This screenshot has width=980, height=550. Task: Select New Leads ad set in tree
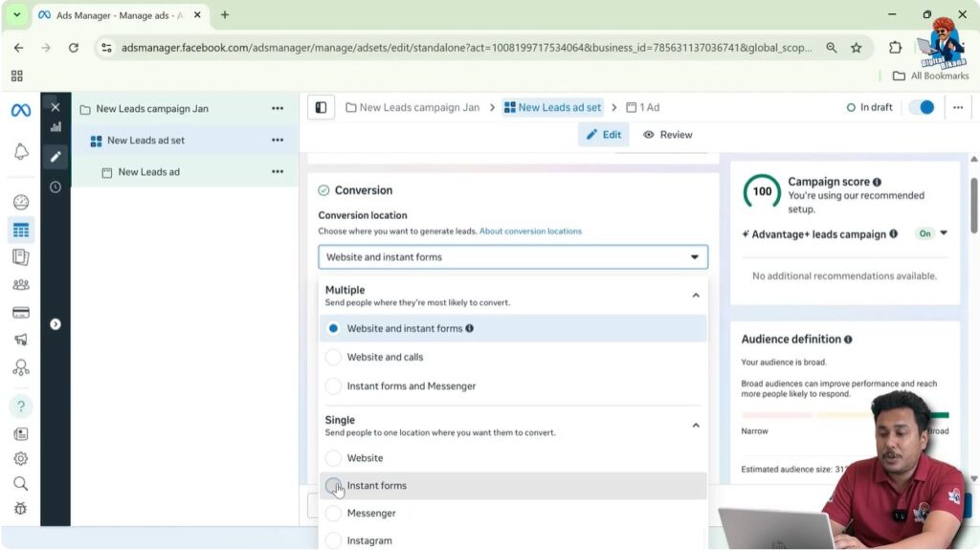pos(145,140)
